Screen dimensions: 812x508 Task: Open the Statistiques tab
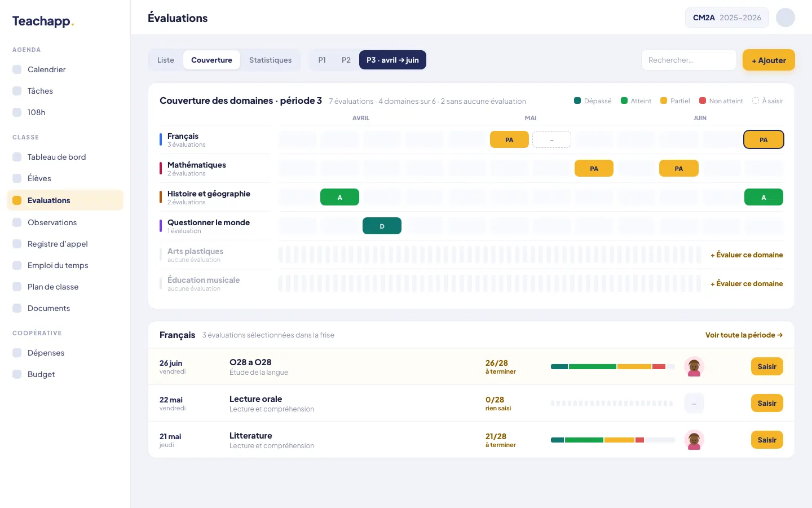pos(271,60)
